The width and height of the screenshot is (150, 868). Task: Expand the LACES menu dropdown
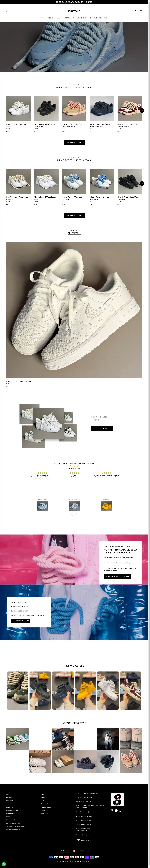click(x=60, y=18)
